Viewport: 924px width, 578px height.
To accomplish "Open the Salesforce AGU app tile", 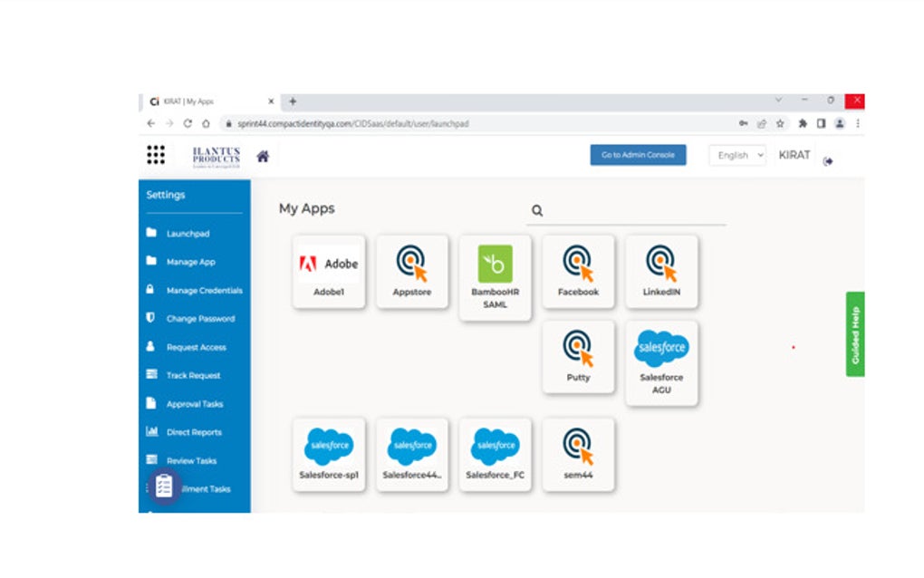I will point(661,363).
